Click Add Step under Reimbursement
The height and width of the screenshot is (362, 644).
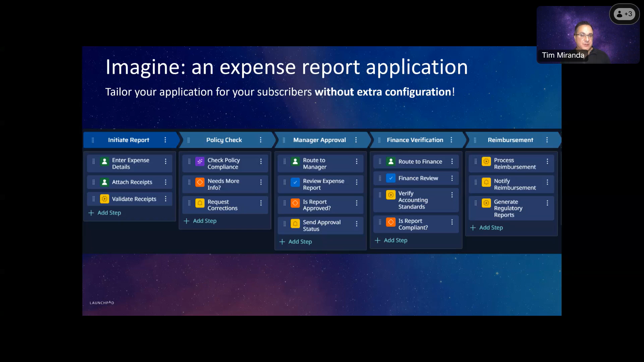(x=486, y=227)
